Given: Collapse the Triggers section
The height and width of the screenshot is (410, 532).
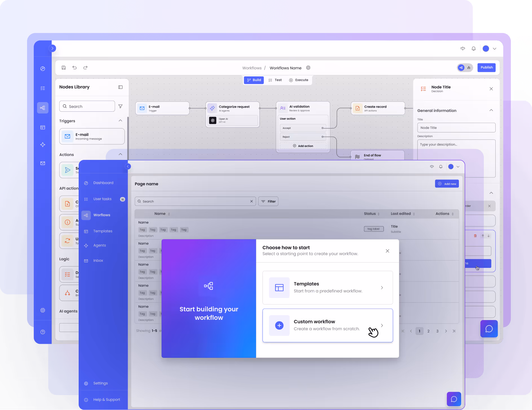Looking at the screenshot, I should [x=120, y=121].
